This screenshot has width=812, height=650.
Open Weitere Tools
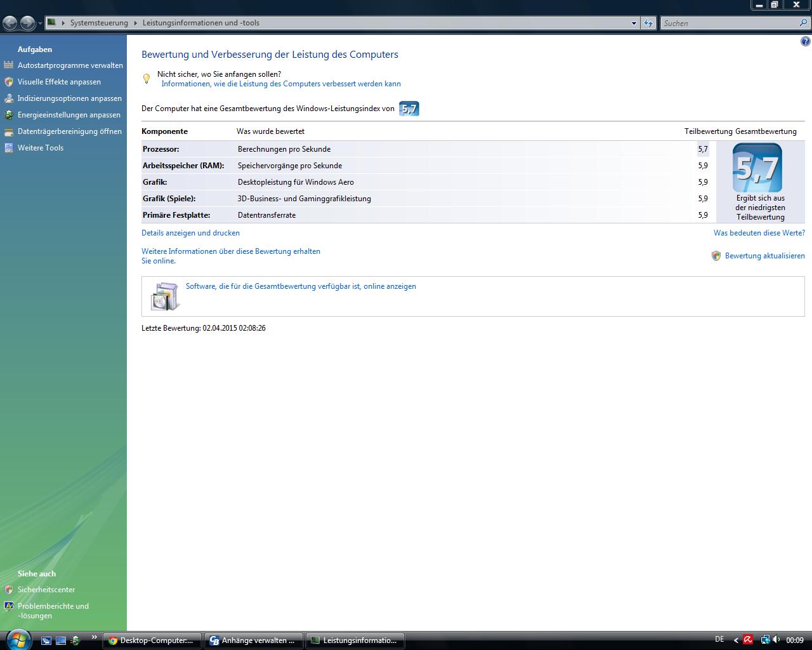[x=41, y=148]
